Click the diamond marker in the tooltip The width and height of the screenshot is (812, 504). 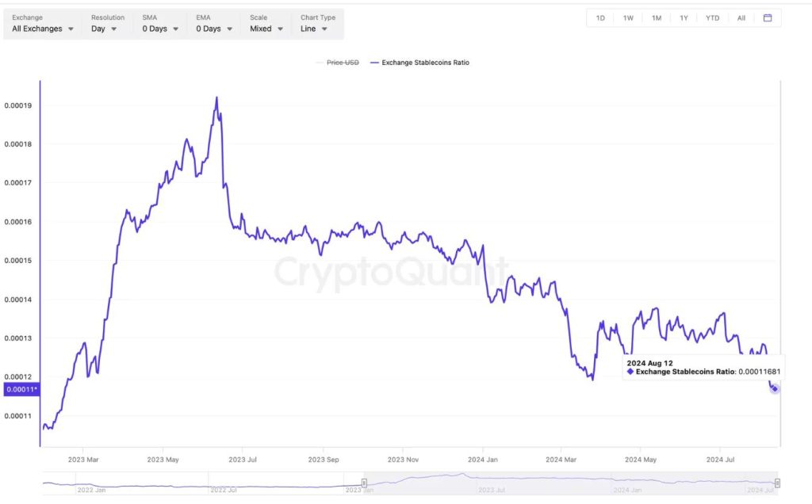pos(629,371)
